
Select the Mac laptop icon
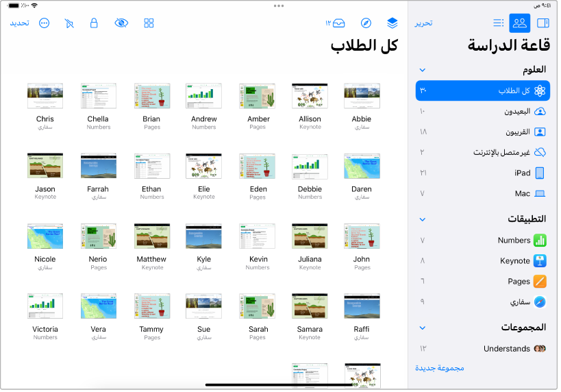point(540,194)
